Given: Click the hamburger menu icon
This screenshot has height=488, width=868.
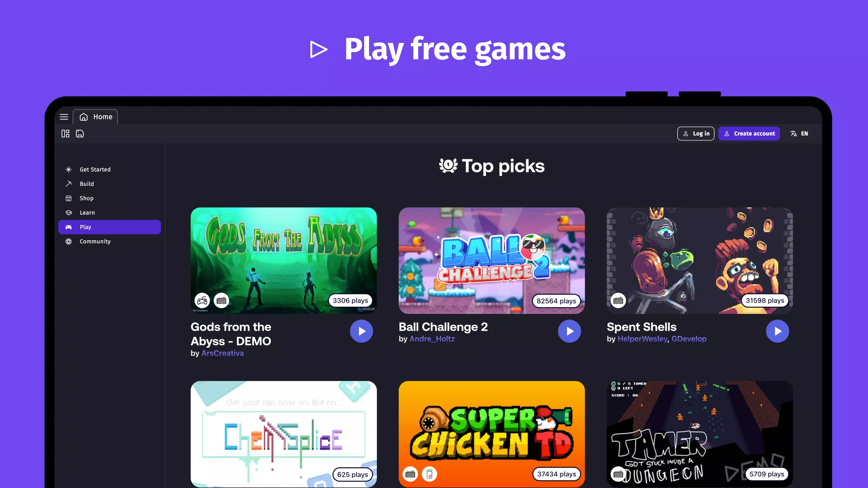Looking at the screenshot, I should [x=64, y=117].
